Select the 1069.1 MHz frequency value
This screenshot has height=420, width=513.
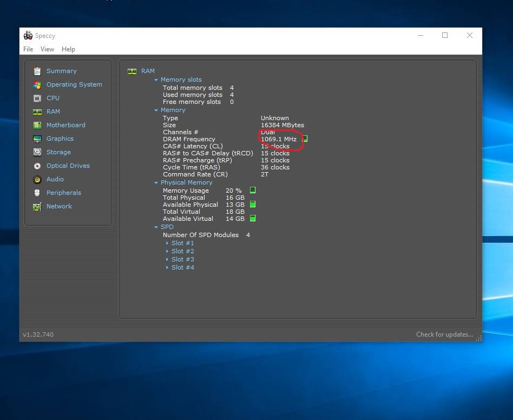[279, 139]
